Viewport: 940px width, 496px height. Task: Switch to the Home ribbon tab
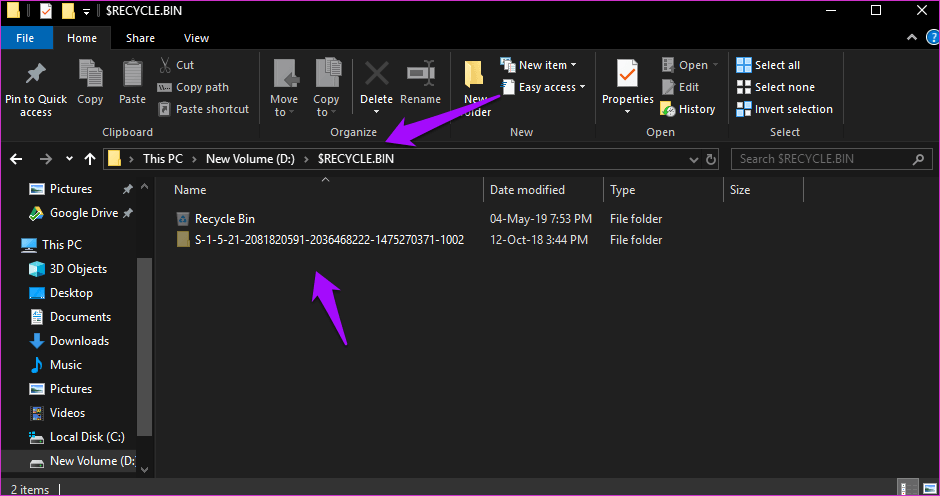(x=82, y=38)
